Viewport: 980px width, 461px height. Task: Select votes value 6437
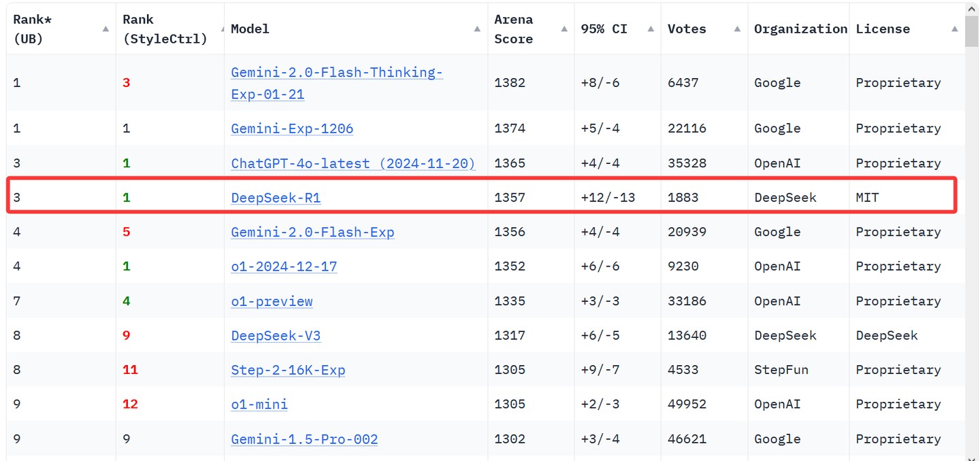pos(683,83)
